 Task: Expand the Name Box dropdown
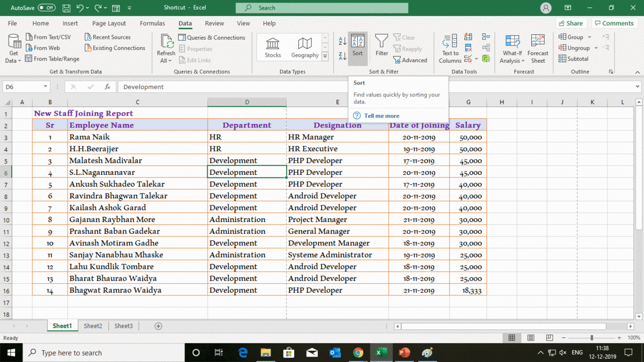click(46, 86)
